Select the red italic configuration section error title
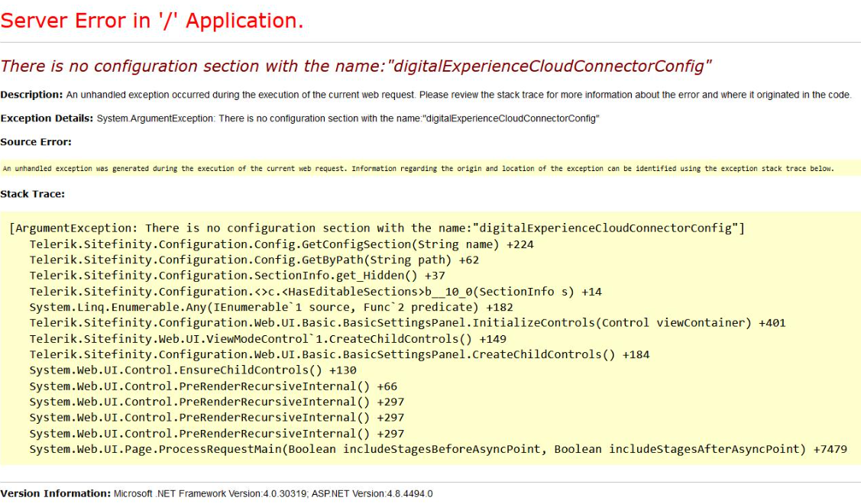Viewport: 861px width, 504px height. pos(356,66)
